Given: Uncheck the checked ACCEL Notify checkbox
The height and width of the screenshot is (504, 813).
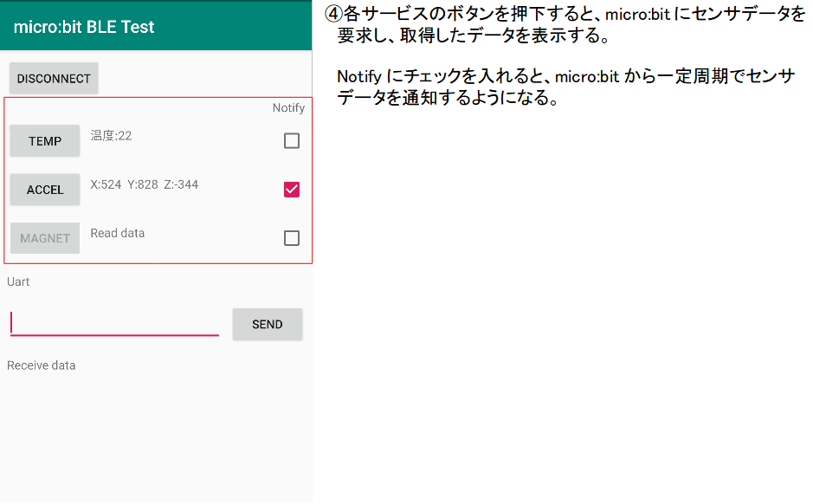Looking at the screenshot, I should pyautogui.click(x=292, y=189).
